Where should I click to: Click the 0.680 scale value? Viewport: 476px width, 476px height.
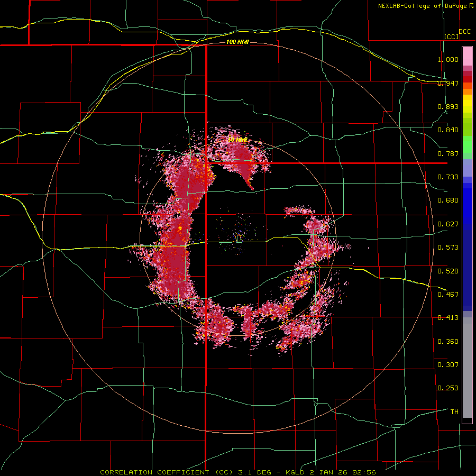[x=448, y=200]
